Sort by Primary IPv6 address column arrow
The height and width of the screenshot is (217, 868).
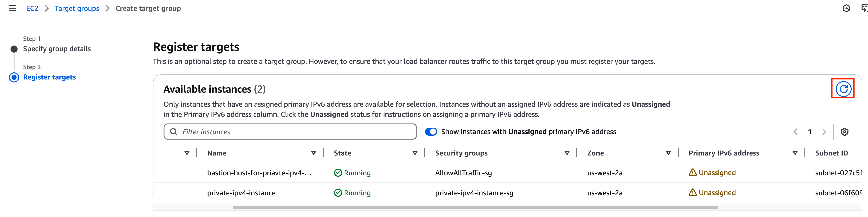[x=795, y=153]
